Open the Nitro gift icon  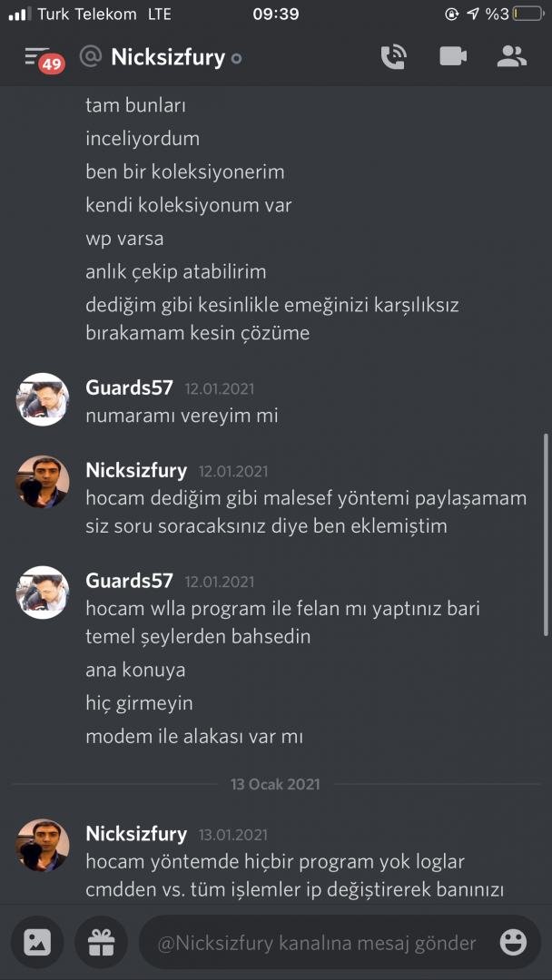coord(102,942)
